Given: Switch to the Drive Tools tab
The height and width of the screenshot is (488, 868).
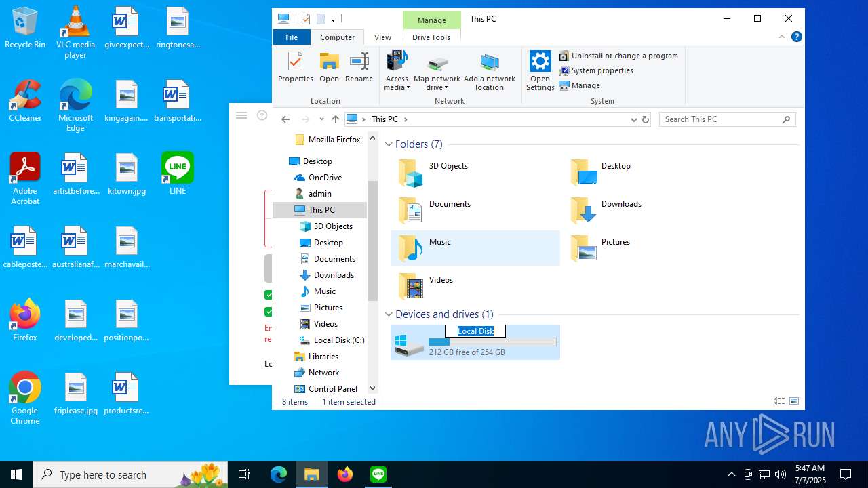Looking at the screenshot, I should point(431,37).
